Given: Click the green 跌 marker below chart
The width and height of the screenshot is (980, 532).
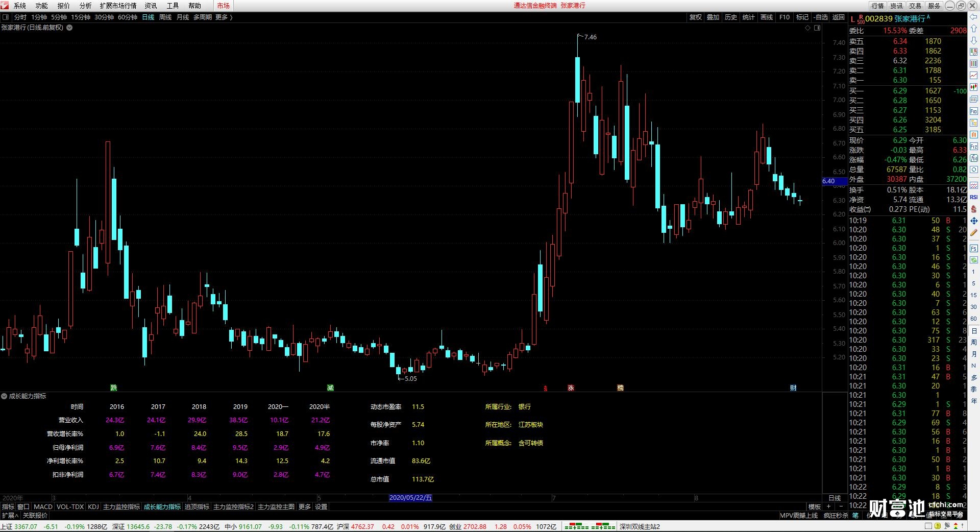Looking at the screenshot, I should [x=114, y=388].
